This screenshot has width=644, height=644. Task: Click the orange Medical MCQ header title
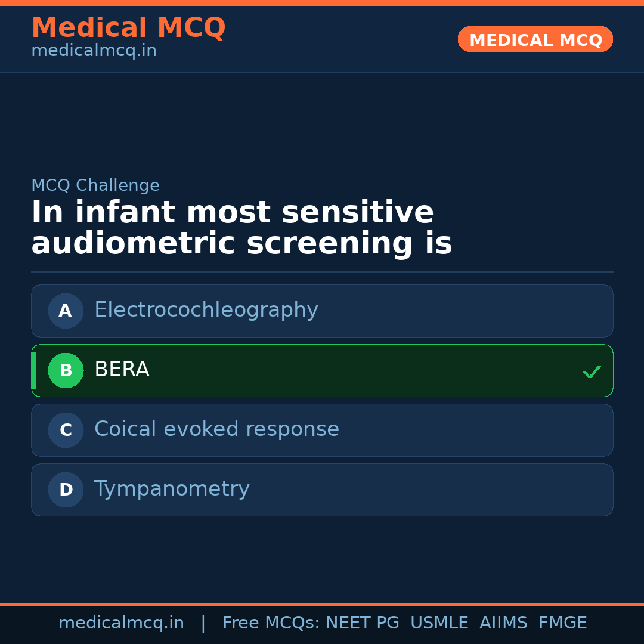click(x=128, y=28)
